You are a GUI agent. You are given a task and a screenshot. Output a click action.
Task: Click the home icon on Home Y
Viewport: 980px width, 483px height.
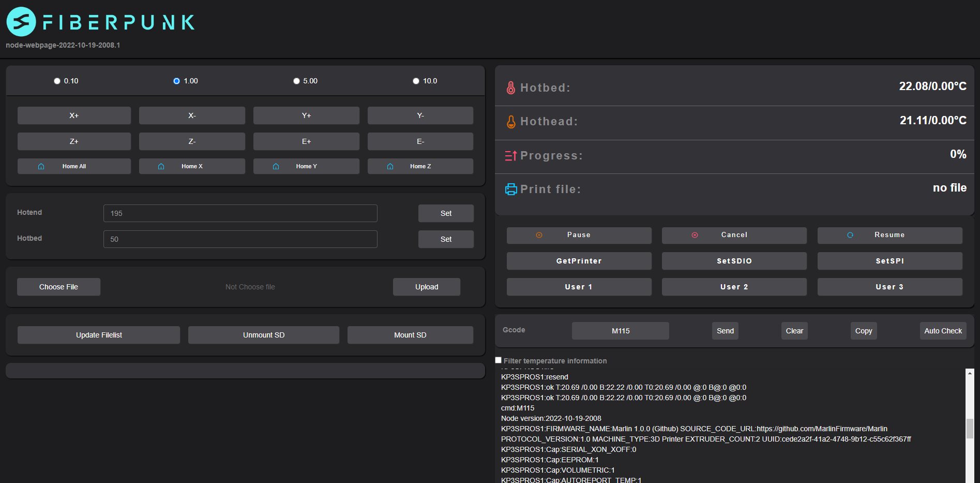pos(276,166)
